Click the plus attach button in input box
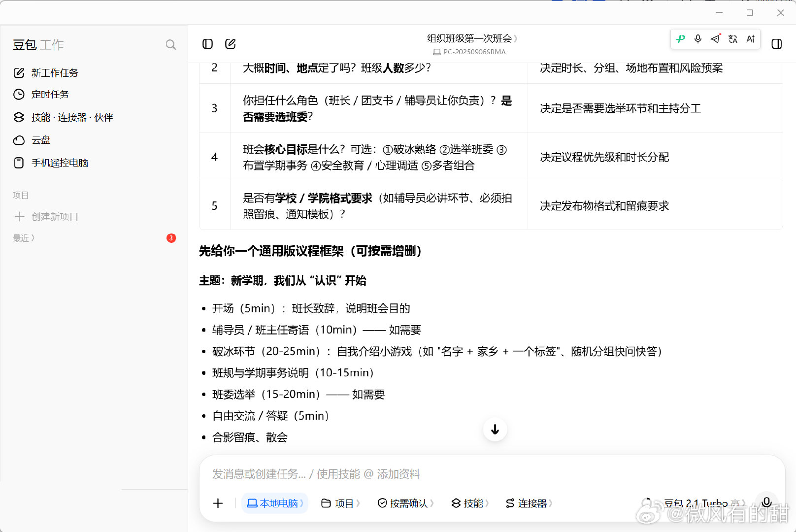 click(x=218, y=503)
